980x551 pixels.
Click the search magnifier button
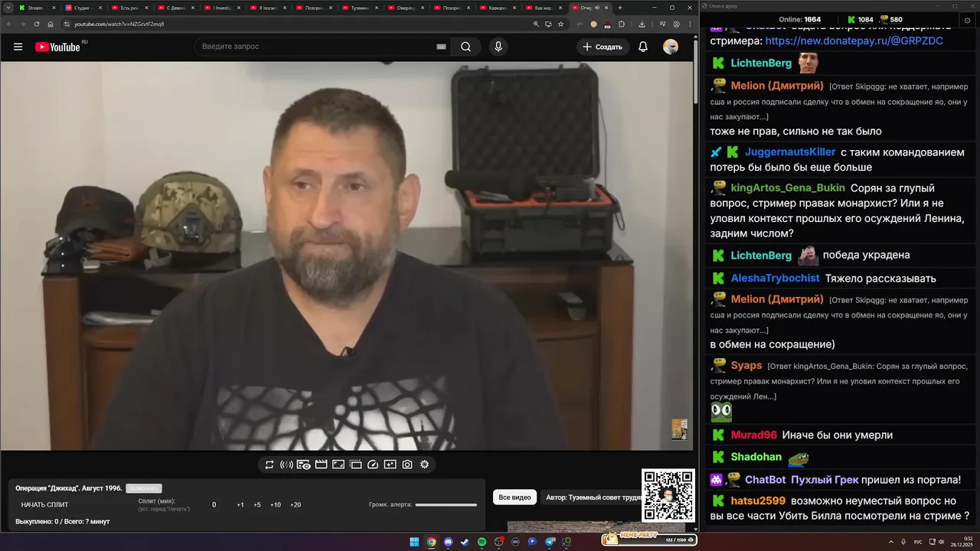coord(465,47)
